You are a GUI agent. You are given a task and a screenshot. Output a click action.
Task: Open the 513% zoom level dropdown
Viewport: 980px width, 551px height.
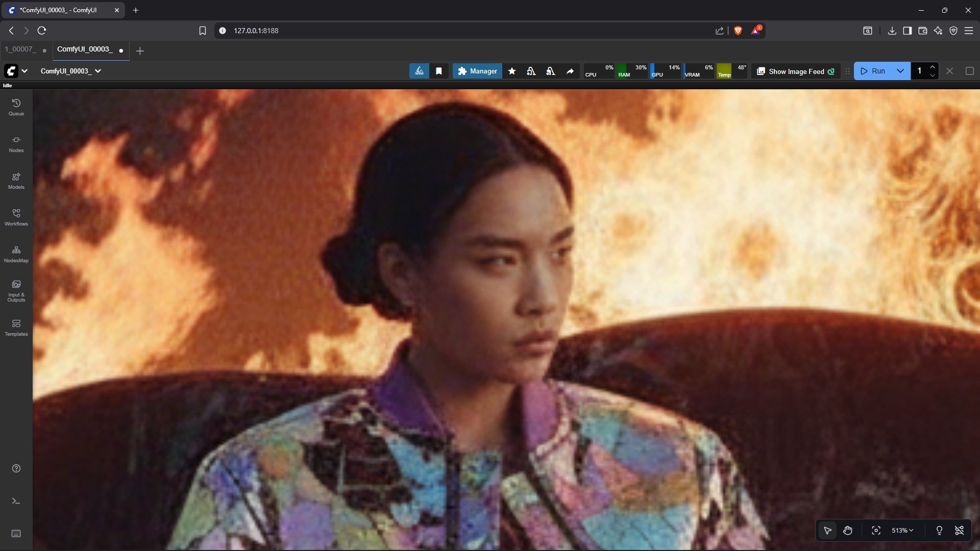(x=902, y=531)
